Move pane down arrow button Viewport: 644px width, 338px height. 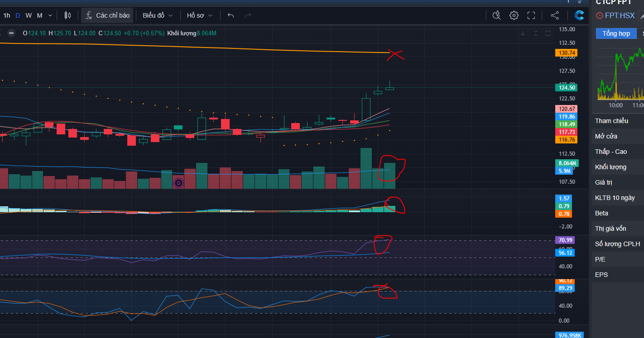523,33
